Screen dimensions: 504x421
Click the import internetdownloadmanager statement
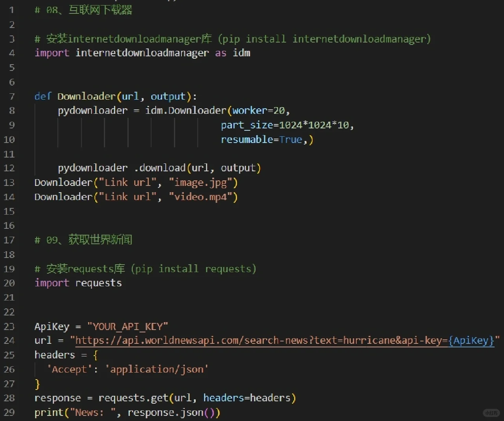point(142,53)
